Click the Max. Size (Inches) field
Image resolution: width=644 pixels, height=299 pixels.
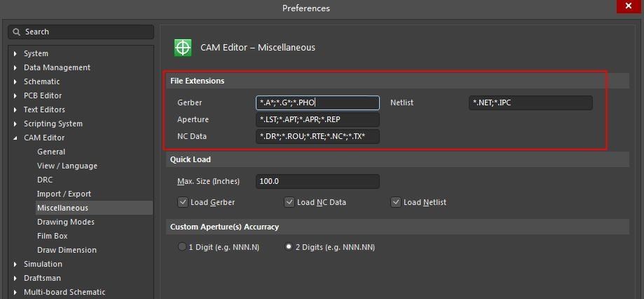pyautogui.click(x=317, y=181)
